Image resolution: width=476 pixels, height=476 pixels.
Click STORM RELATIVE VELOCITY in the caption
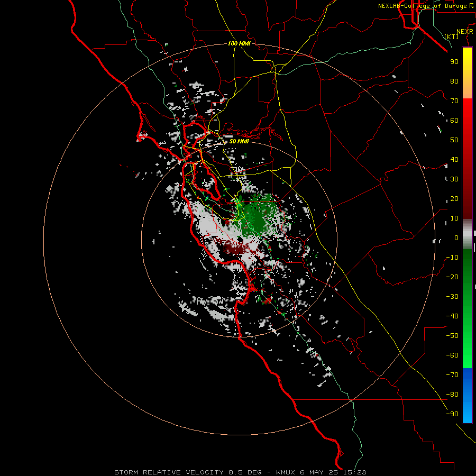(169, 472)
